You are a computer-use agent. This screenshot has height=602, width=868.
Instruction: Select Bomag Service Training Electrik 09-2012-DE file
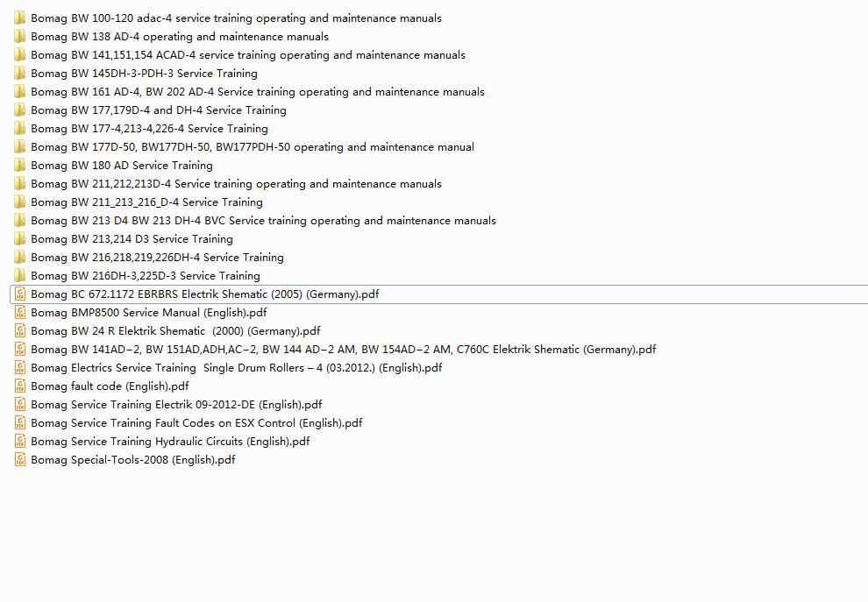coord(176,405)
